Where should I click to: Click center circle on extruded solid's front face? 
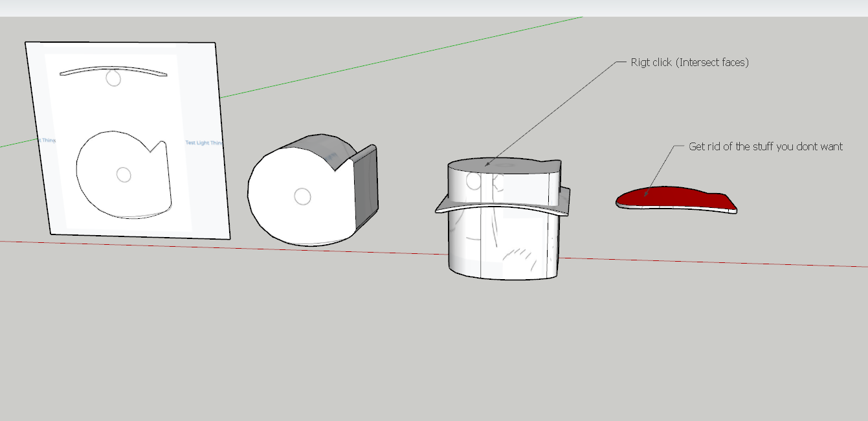pyautogui.click(x=302, y=196)
